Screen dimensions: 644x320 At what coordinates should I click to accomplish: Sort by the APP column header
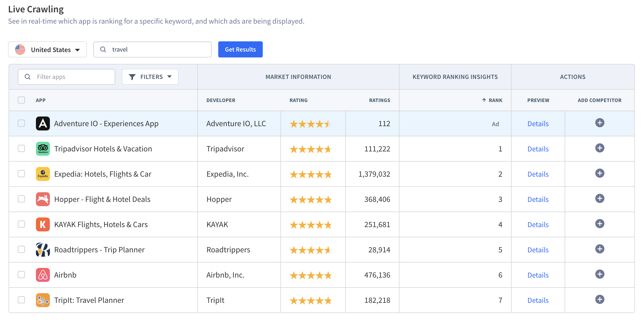(x=41, y=100)
